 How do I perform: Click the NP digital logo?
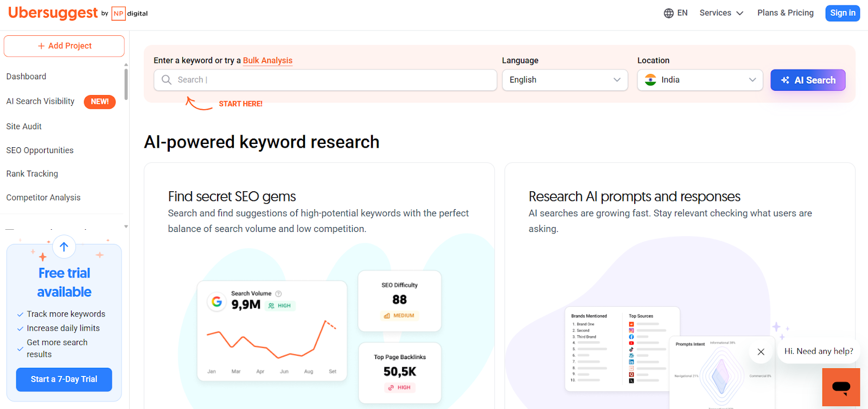(130, 14)
